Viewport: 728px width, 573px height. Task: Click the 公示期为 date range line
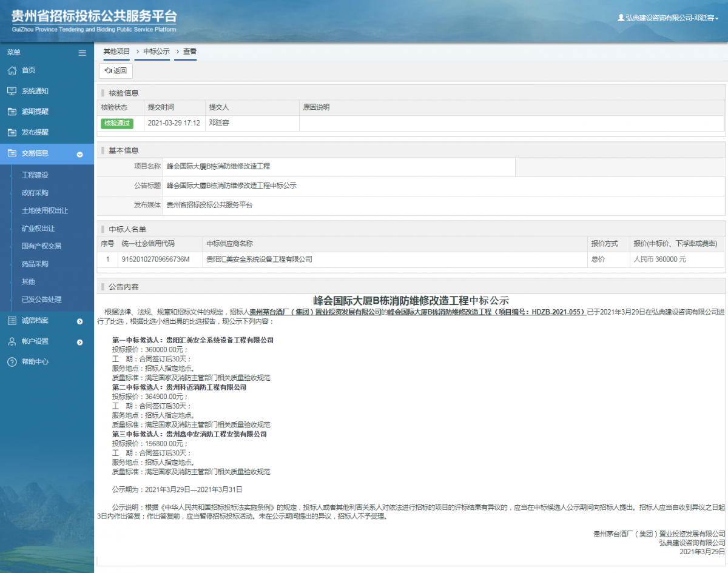point(177,489)
